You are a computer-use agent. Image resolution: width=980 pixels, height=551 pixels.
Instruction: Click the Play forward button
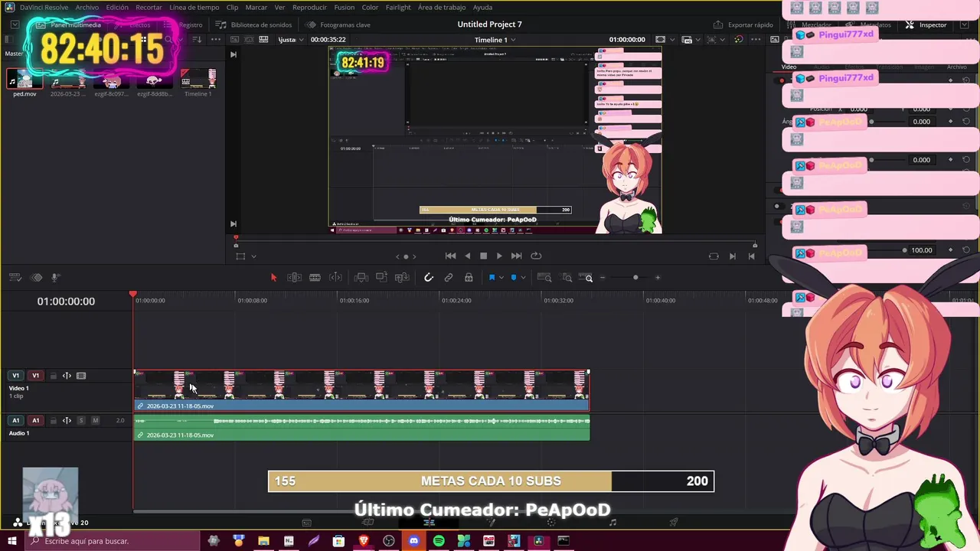tap(499, 256)
